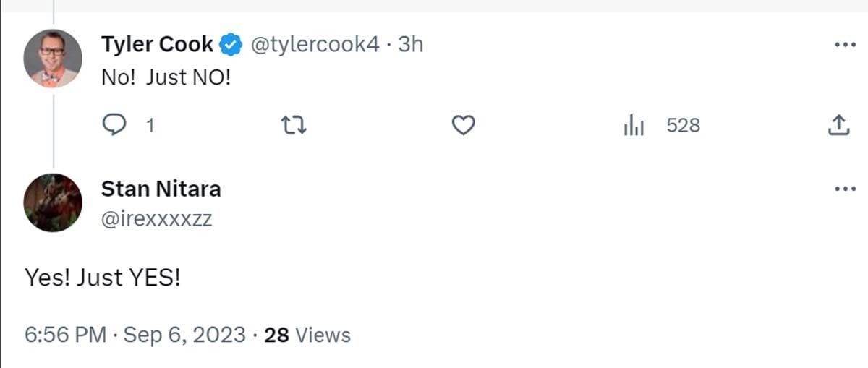868x368 pixels.
Task: Click the 6:56 PM · Sep 6, 2023 timestamp
Action: 135,335
